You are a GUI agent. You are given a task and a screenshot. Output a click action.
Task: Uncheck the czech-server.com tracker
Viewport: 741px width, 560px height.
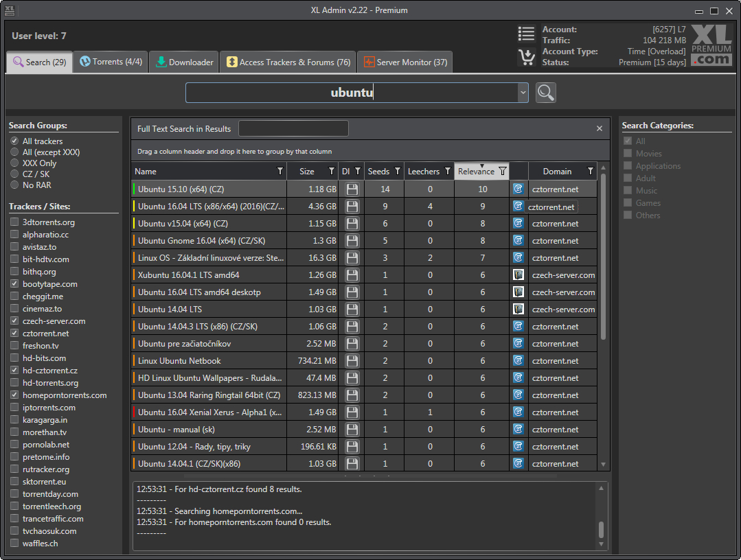(x=14, y=320)
